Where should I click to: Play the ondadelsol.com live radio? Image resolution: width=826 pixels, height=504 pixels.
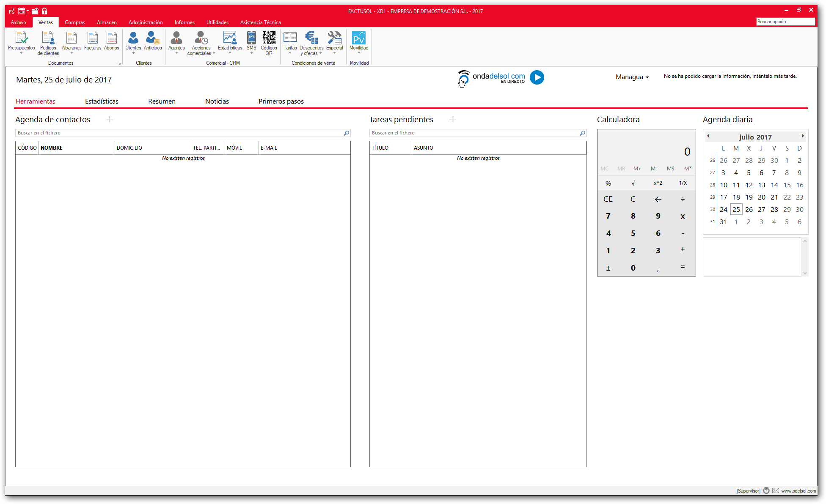click(537, 77)
